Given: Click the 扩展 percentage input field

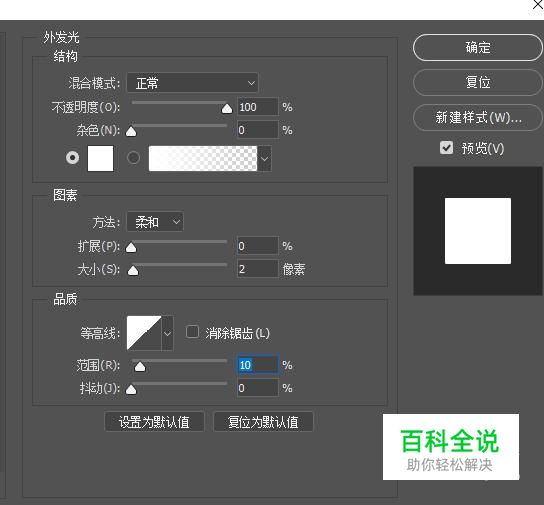Looking at the screenshot, I should 258,246.
